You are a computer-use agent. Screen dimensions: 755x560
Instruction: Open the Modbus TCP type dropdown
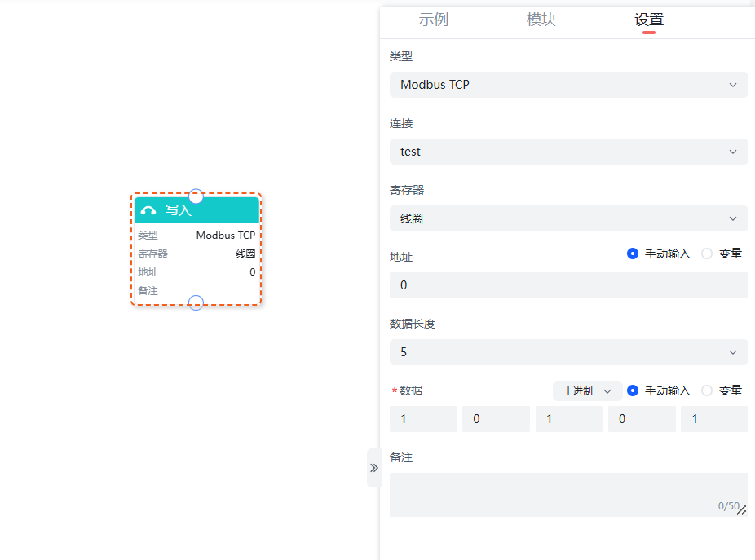pos(568,85)
